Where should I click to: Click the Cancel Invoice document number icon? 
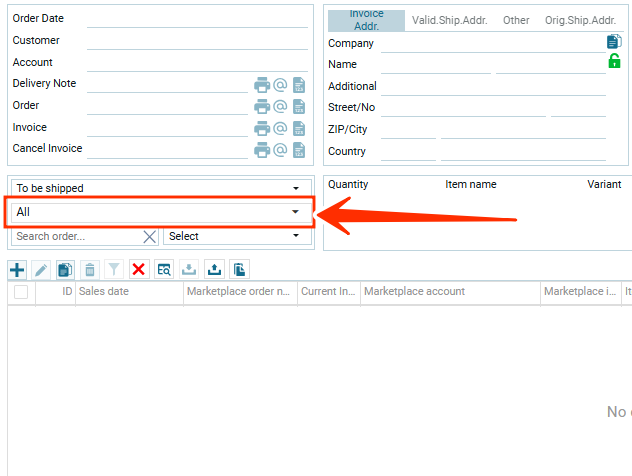(298, 150)
